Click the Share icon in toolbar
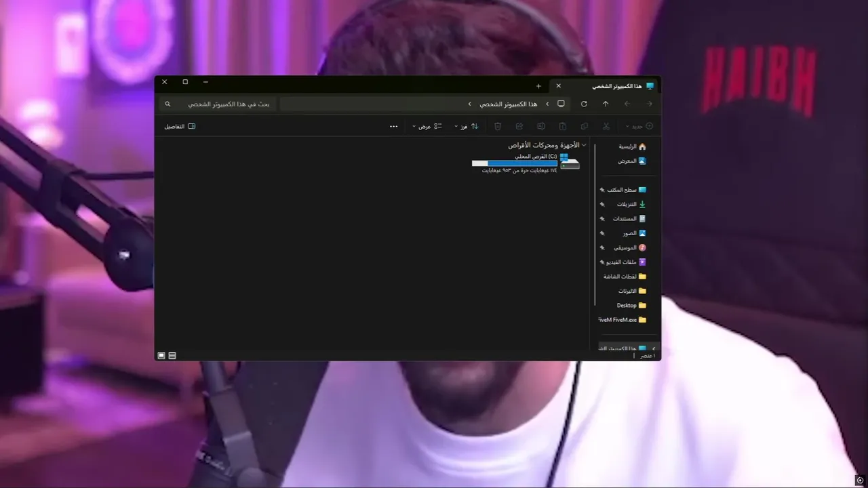The image size is (868, 488). 519,126
